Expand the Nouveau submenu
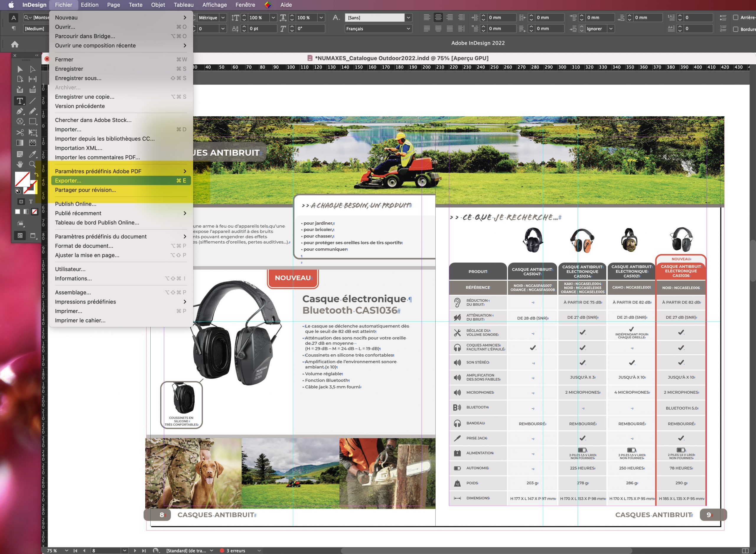The height and width of the screenshot is (554, 756). (121, 17)
